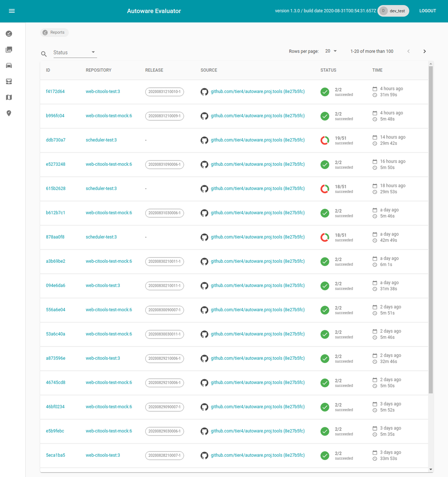Click calendar icon in row f4172d64

pyautogui.click(x=375, y=89)
